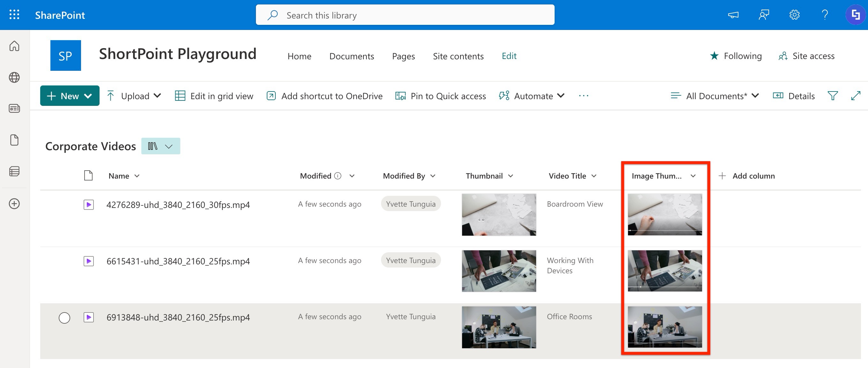Click the select-all file icon column header
The height and width of the screenshot is (368, 868).
pos(88,175)
